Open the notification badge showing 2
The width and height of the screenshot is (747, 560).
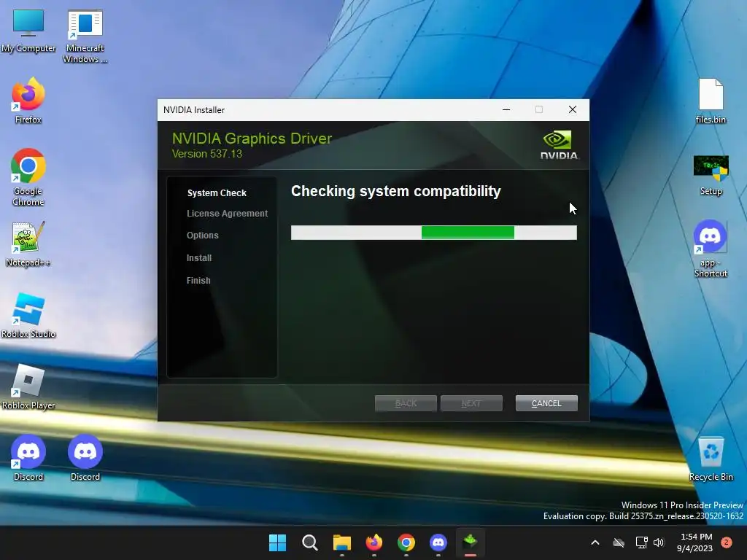pyautogui.click(x=727, y=542)
